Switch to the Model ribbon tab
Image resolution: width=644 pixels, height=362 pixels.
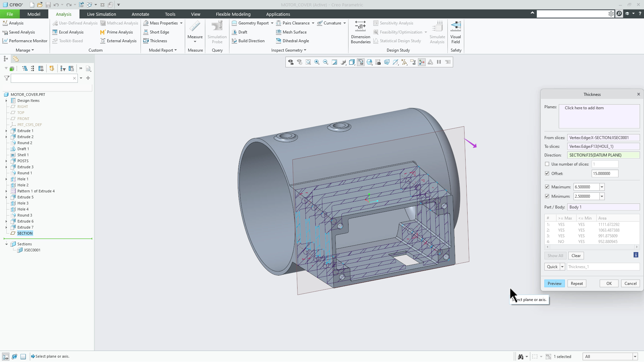[x=34, y=14]
